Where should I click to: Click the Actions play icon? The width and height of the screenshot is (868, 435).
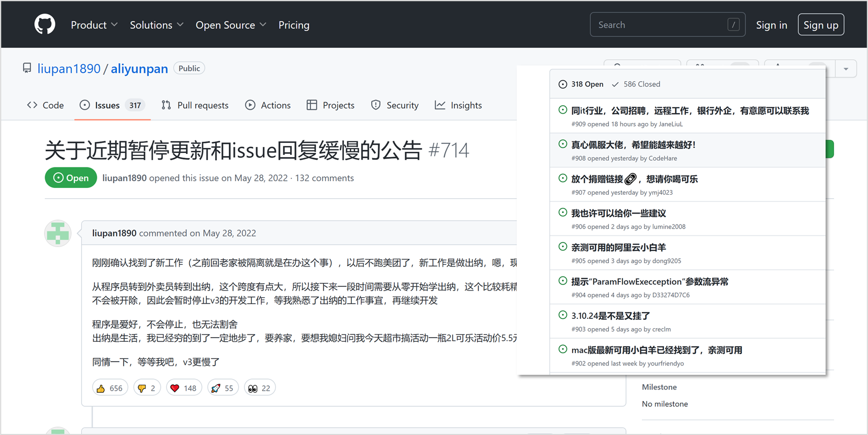coord(250,105)
